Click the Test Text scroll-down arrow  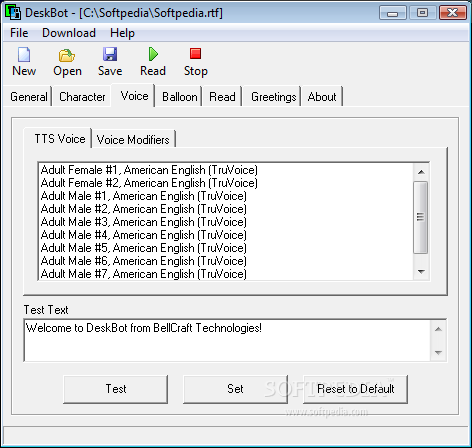pyautogui.click(x=438, y=352)
